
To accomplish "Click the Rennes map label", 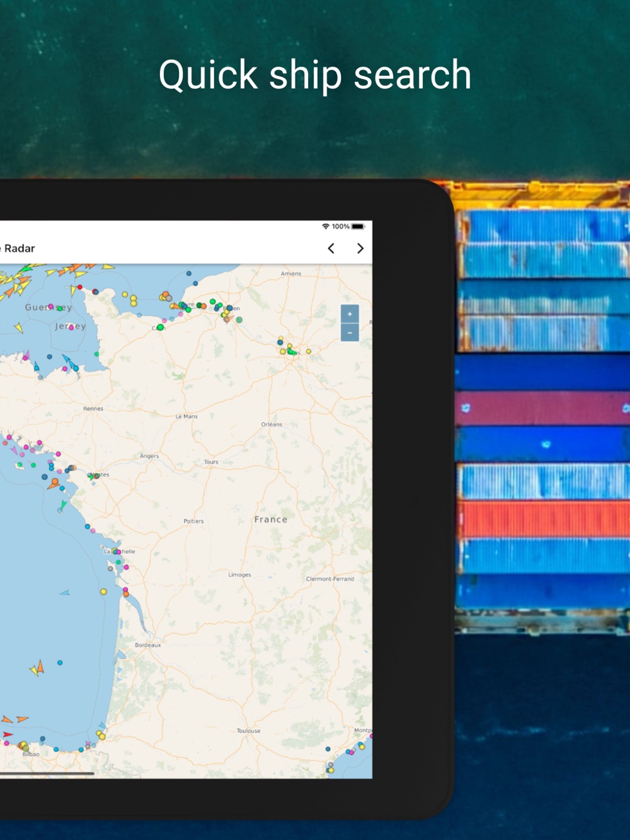I will pos(93,409).
